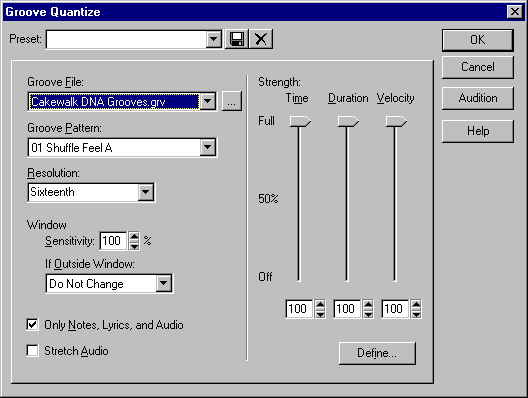This screenshot has width=528, height=398.
Task: Expand the Groove File dropdown
Action: click(x=208, y=101)
